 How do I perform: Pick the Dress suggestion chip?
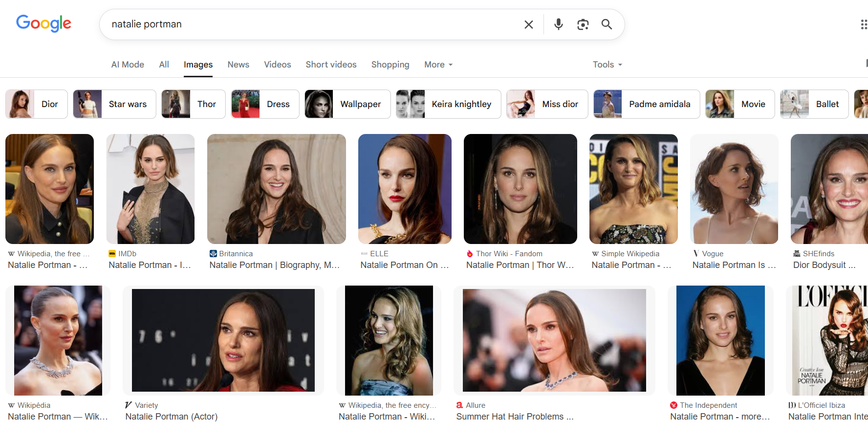click(265, 104)
